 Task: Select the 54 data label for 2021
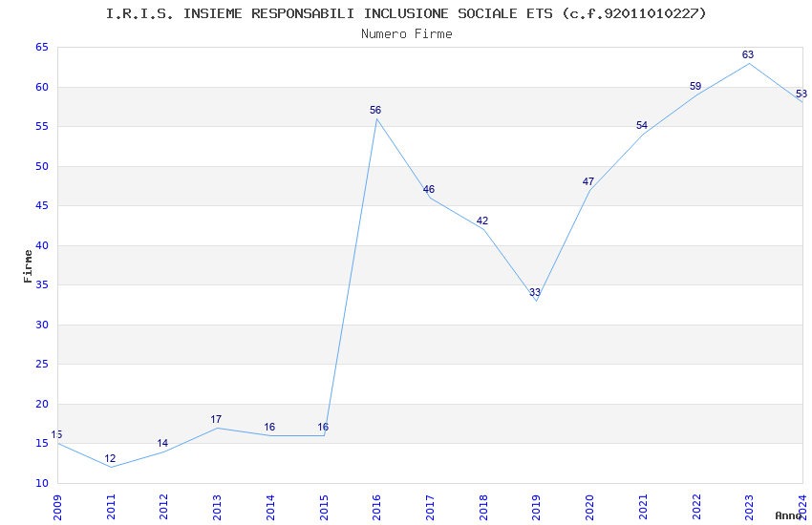(x=642, y=125)
